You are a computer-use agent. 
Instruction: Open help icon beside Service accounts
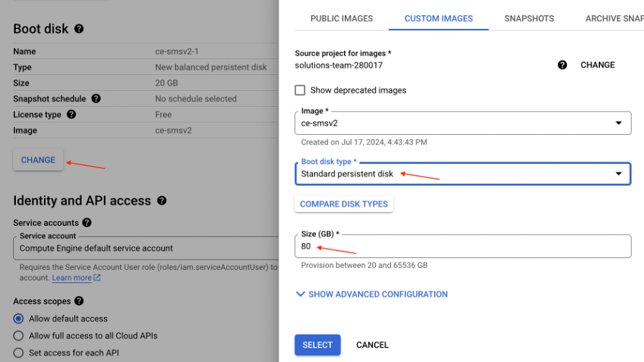tap(87, 223)
